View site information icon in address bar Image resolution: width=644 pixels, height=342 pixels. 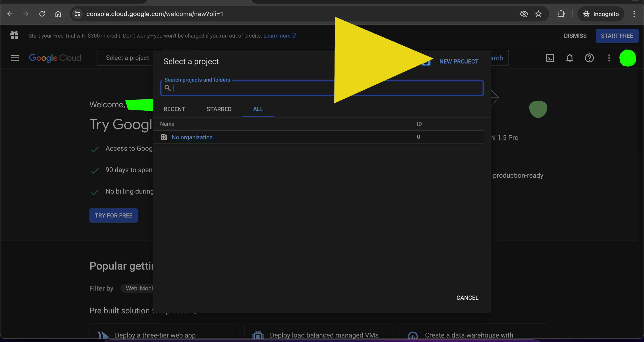point(77,14)
